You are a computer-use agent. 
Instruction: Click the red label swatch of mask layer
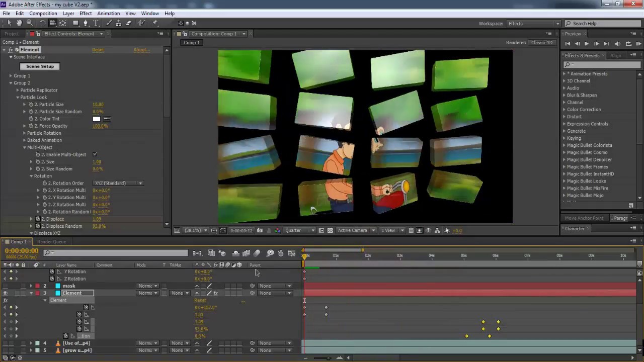coord(37,286)
